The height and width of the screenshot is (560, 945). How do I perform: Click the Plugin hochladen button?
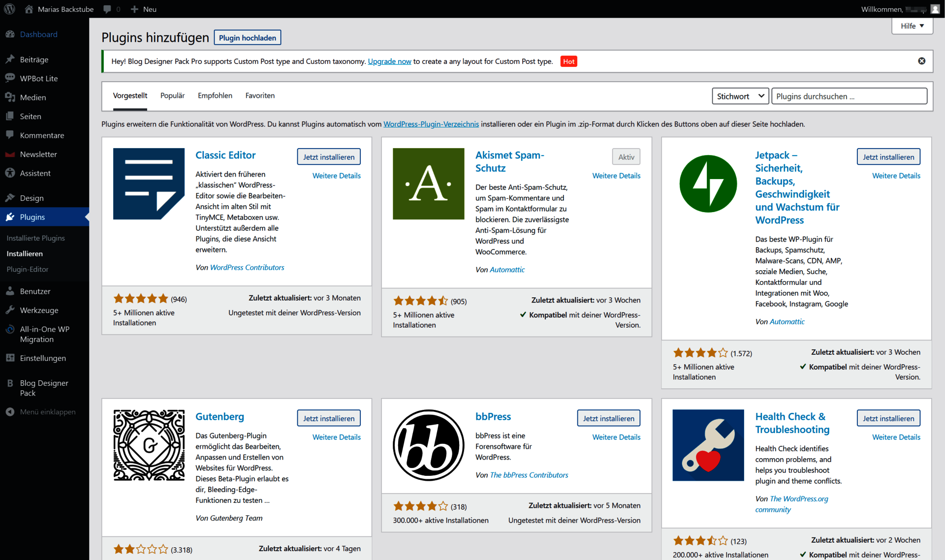pyautogui.click(x=248, y=37)
